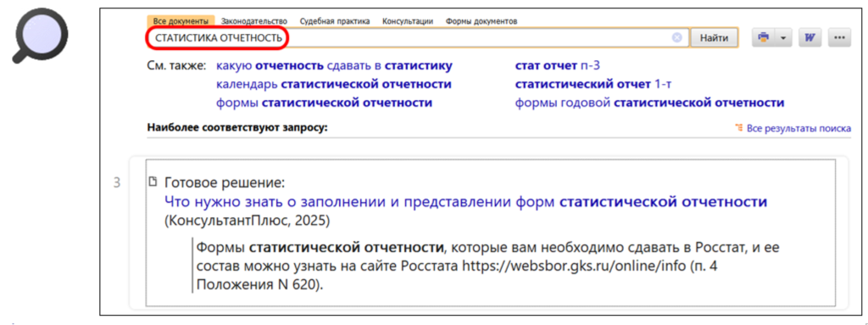Open the three-dots more options button

click(839, 37)
